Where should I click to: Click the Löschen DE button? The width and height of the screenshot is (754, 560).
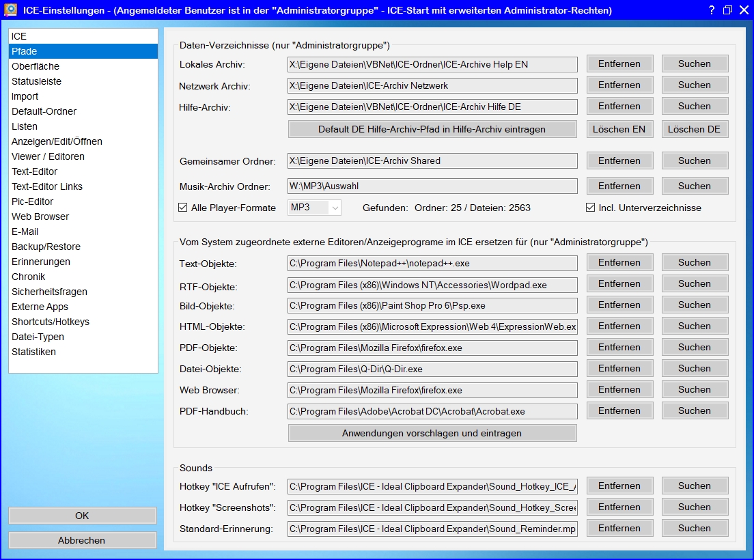(695, 129)
